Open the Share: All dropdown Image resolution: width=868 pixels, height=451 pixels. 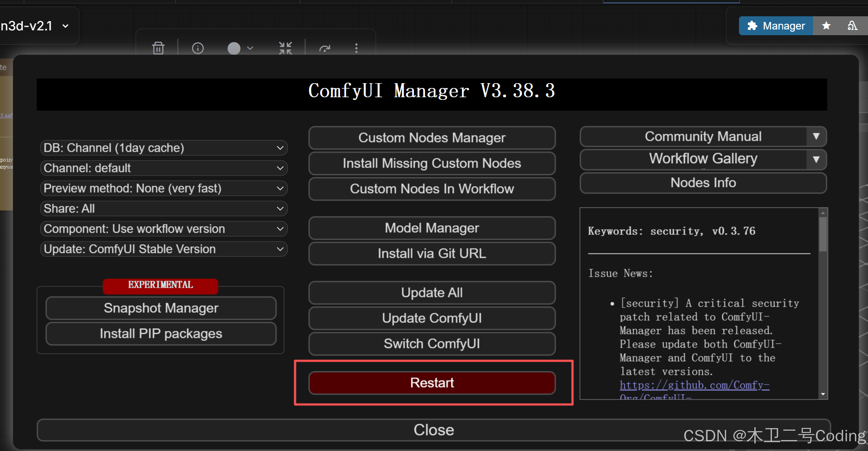tap(163, 209)
